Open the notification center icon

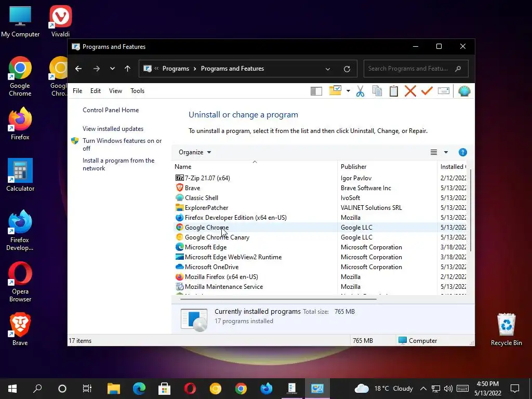[515, 389]
